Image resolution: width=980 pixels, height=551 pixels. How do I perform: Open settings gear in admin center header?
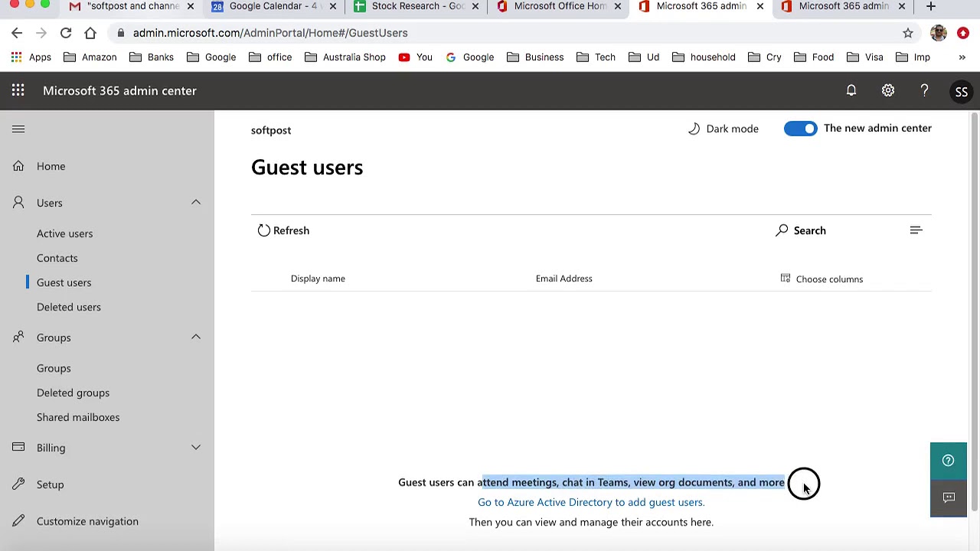pyautogui.click(x=888, y=90)
